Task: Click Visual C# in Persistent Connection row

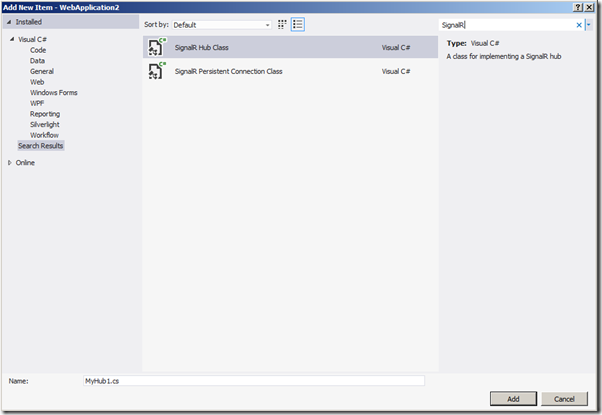Action: pyautogui.click(x=396, y=71)
